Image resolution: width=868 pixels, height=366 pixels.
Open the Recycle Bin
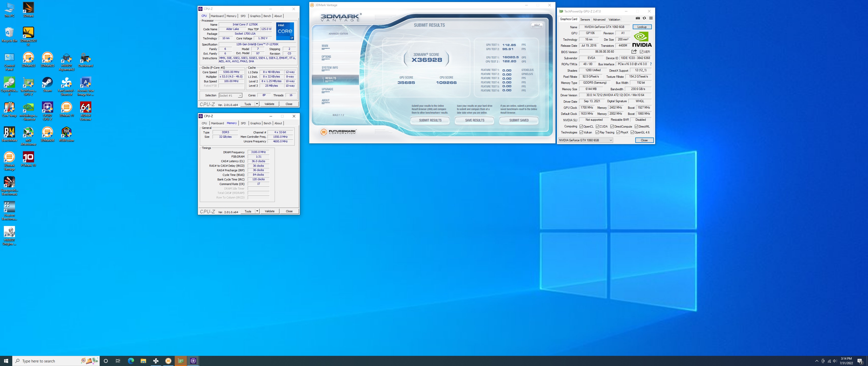pos(9,35)
